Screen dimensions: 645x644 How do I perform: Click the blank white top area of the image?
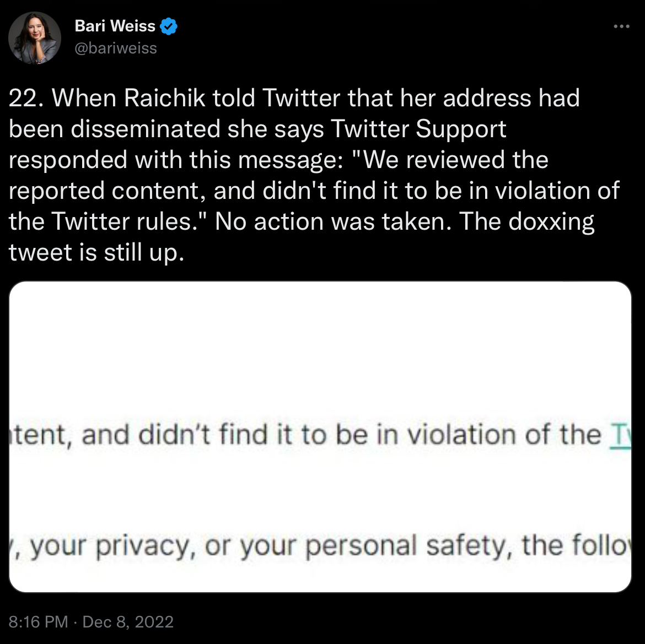[x=320, y=342]
